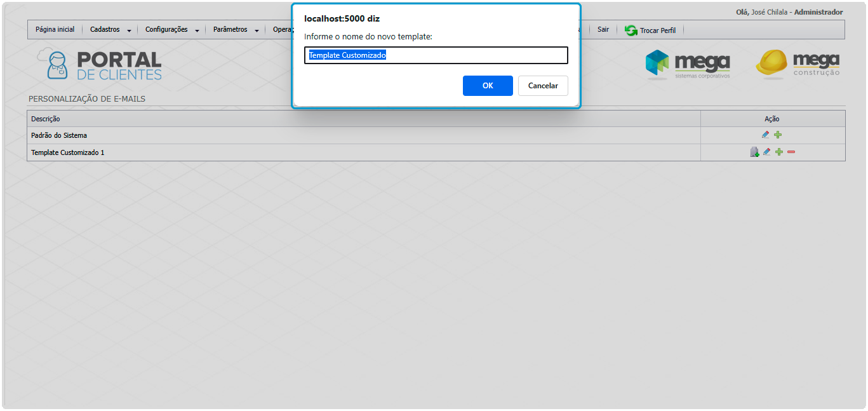Screen dimensions: 868x411
Task: Expand the Parâmetros dropdown arrow
Action: click(x=257, y=30)
